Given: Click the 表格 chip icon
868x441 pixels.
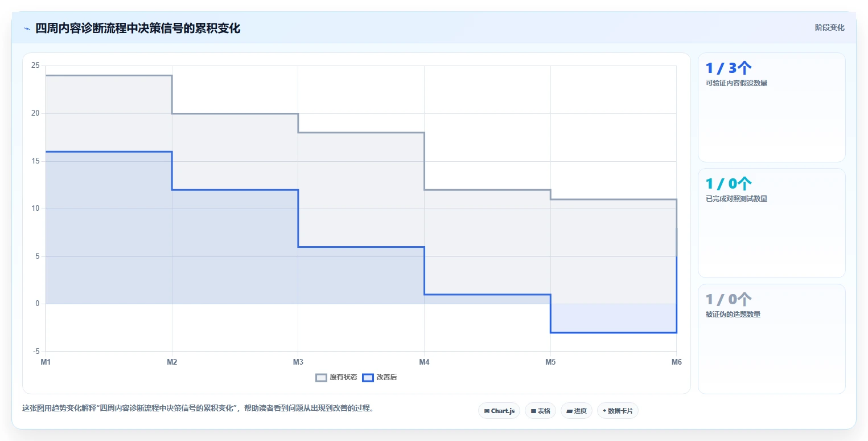Looking at the screenshot, I should tap(533, 411).
